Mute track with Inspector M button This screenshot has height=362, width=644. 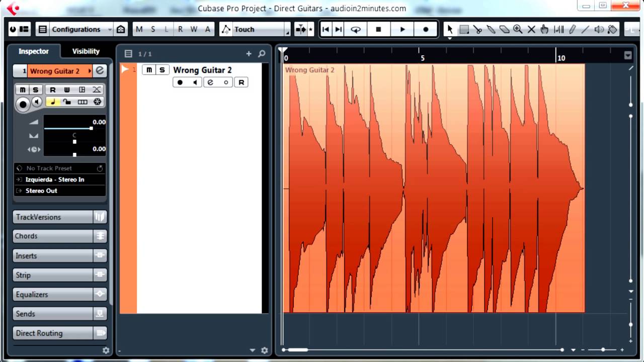(23, 89)
